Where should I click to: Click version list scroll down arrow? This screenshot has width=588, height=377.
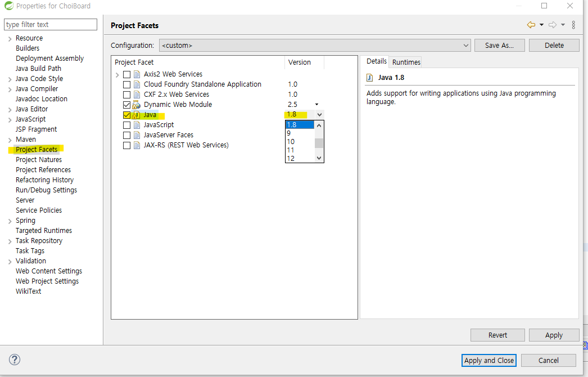pos(319,158)
